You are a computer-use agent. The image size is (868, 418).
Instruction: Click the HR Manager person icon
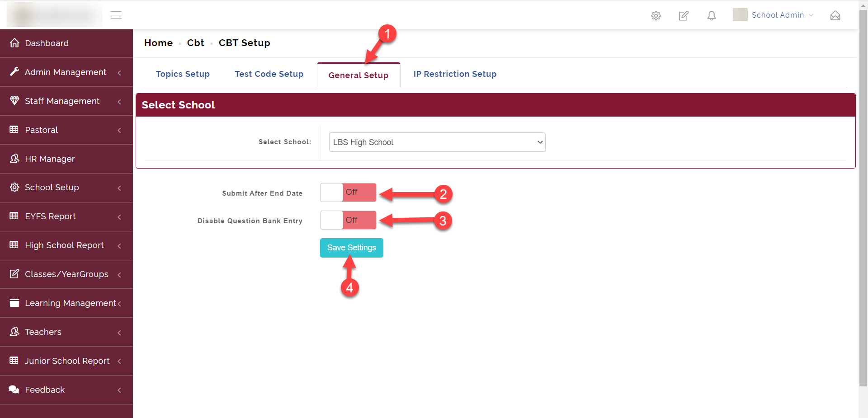tap(14, 158)
